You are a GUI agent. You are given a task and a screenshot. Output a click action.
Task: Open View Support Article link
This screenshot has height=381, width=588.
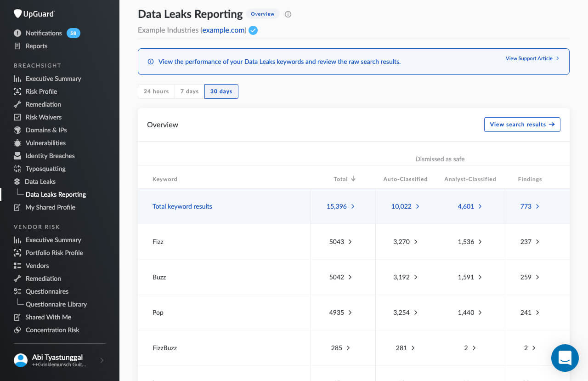pyautogui.click(x=532, y=58)
